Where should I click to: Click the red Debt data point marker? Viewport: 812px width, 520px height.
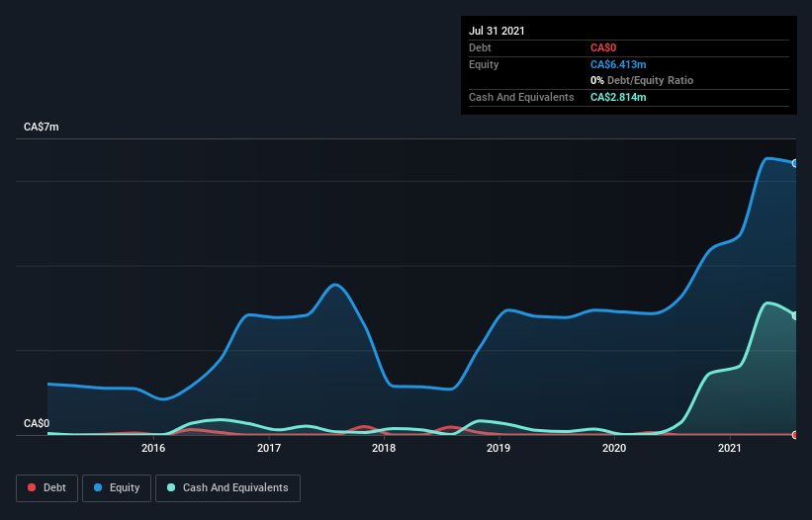point(795,435)
